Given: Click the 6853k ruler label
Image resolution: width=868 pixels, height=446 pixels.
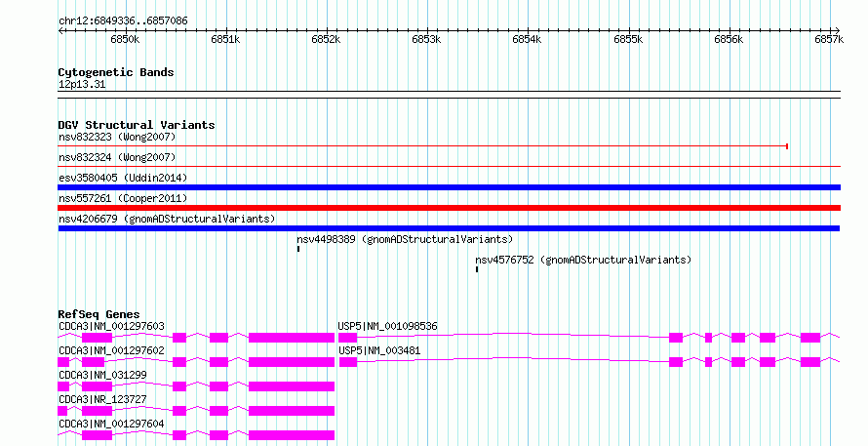Looking at the screenshot, I should pyautogui.click(x=426, y=39).
